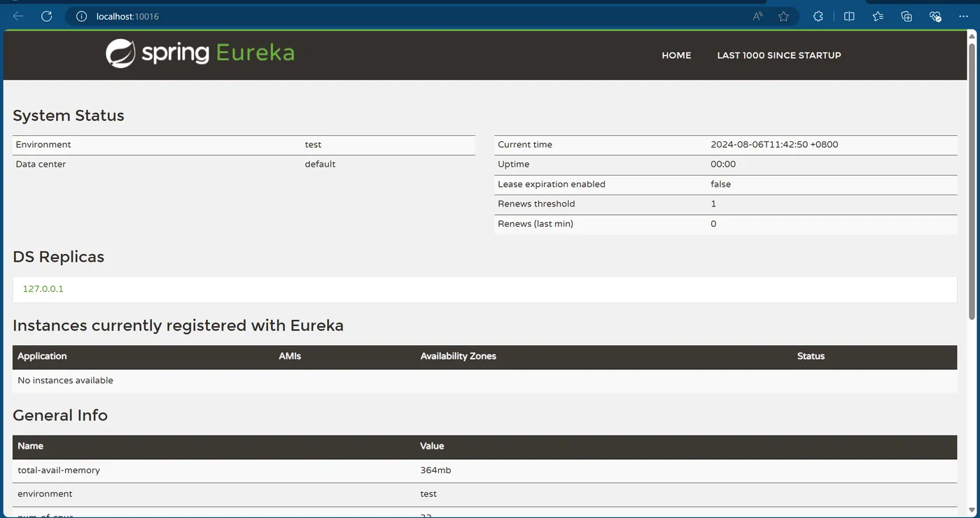Reload the page with the refresh icon

click(47, 16)
